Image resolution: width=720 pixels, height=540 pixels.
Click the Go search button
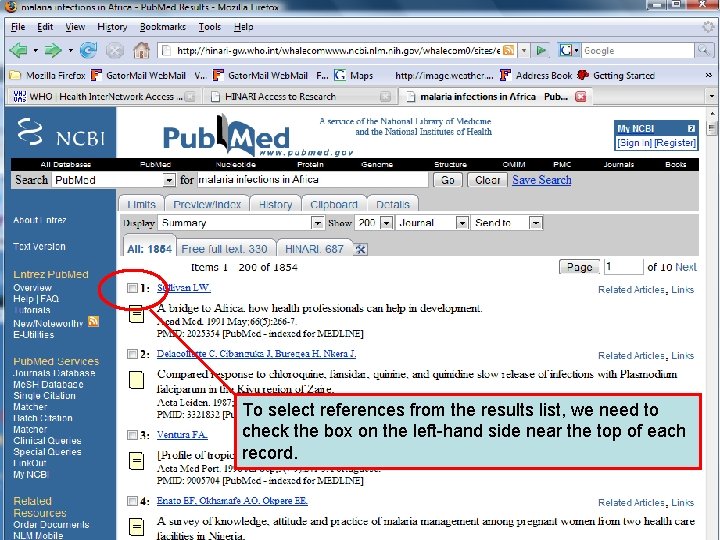coord(448,180)
